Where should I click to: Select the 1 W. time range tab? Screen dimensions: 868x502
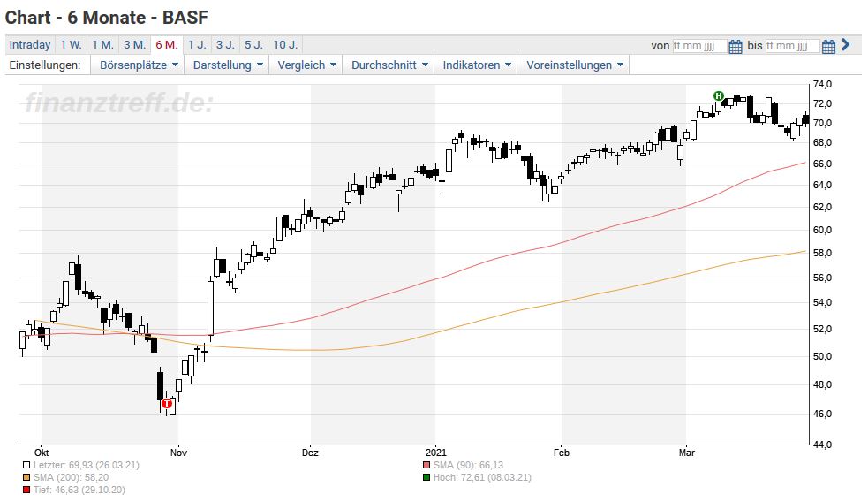tap(71, 44)
